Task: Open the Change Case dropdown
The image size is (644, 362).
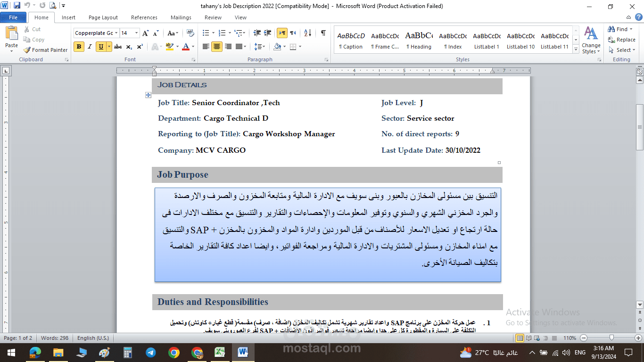Action: [173, 33]
